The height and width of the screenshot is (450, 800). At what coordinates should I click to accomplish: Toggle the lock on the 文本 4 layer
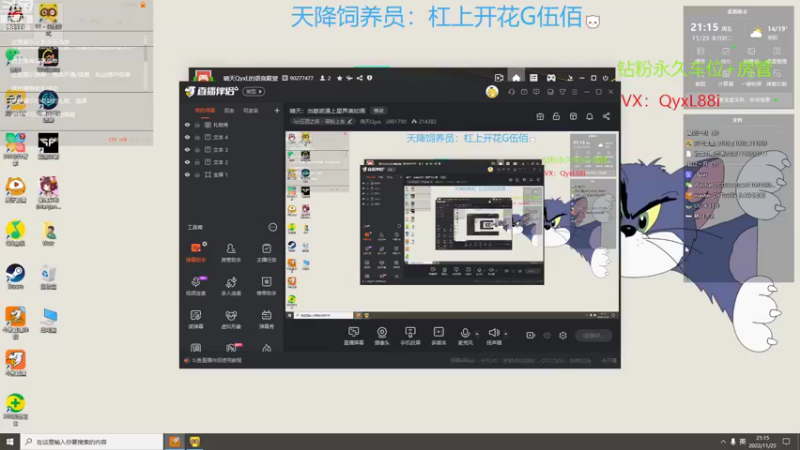(x=197, y=137)
